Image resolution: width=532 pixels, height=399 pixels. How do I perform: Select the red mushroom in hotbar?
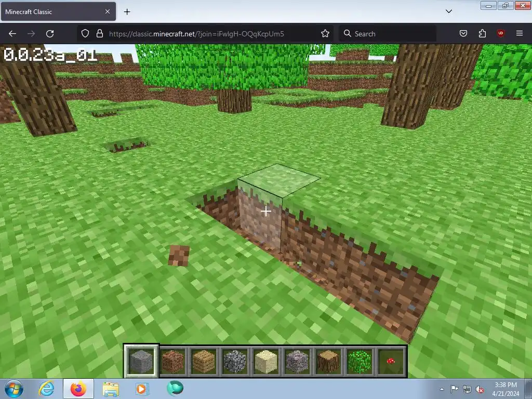pyautogui.click(x=391, y=361)
